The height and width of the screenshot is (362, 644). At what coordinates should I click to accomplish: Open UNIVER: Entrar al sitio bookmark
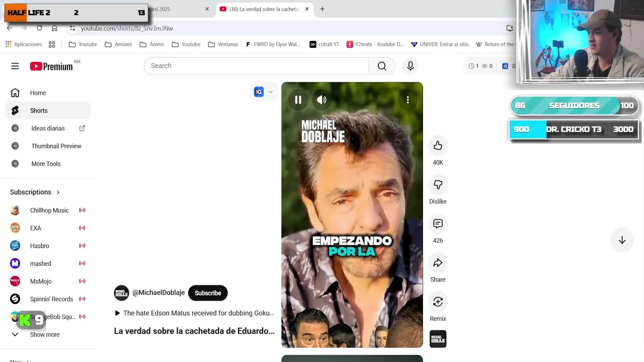point(440,44)
